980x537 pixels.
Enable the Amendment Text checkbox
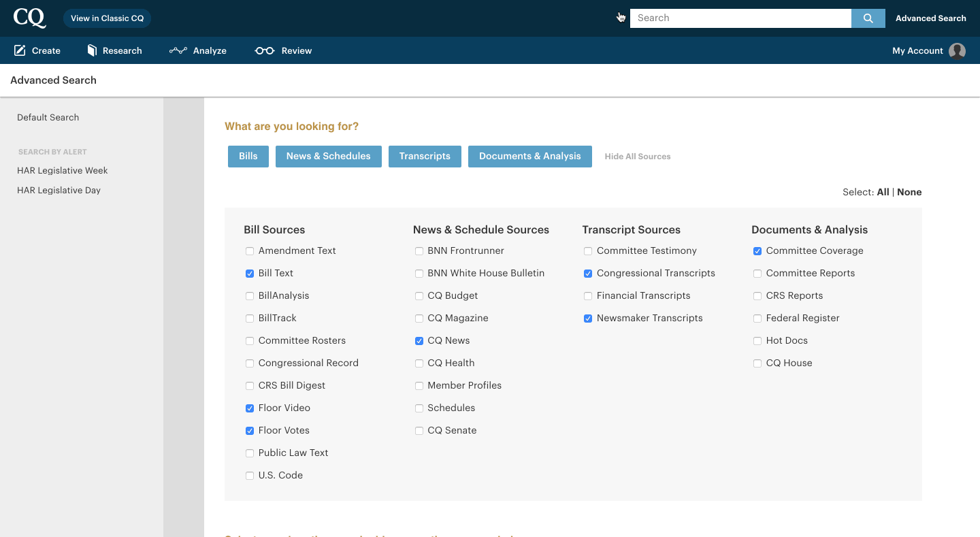tap(249, 251)
